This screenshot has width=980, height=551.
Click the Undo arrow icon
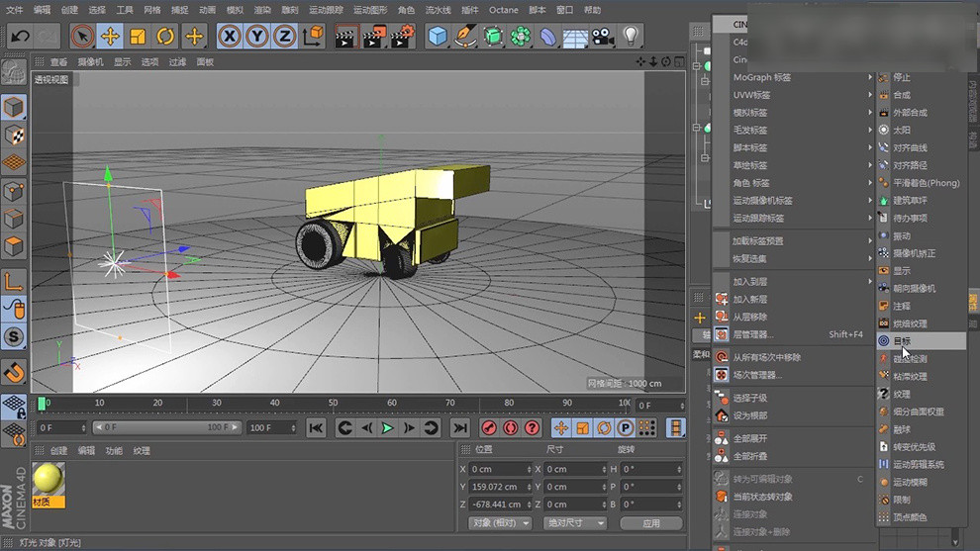pos(19,37)
